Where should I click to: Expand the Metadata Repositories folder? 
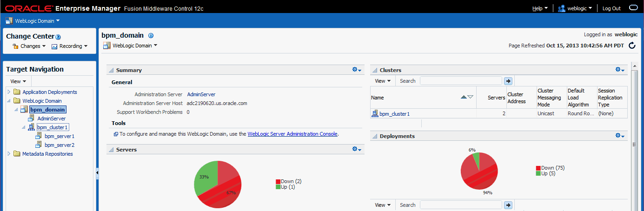(9, 154)
